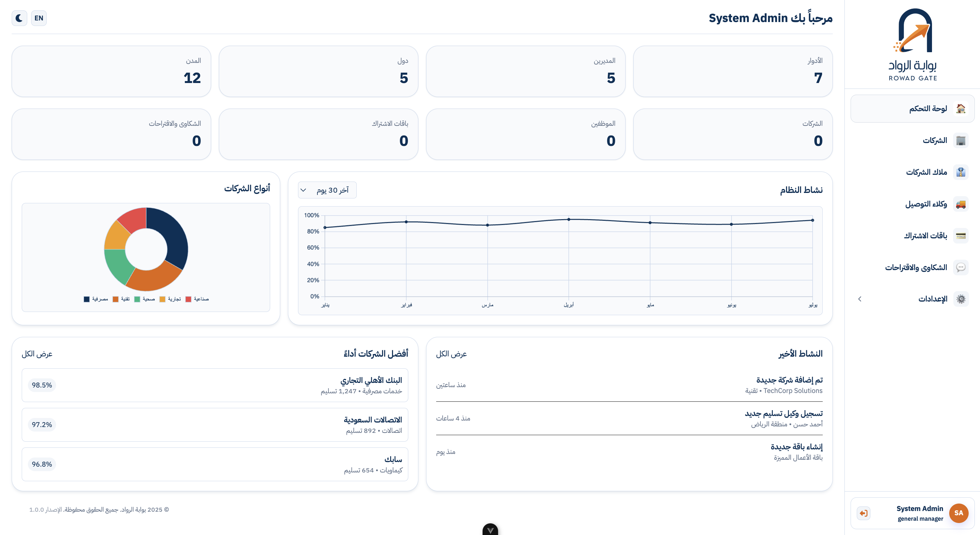The width and height of the screenshot is (980, 535).
Task: Expand the bottom dark chevron handle
Action: (490, 530)
